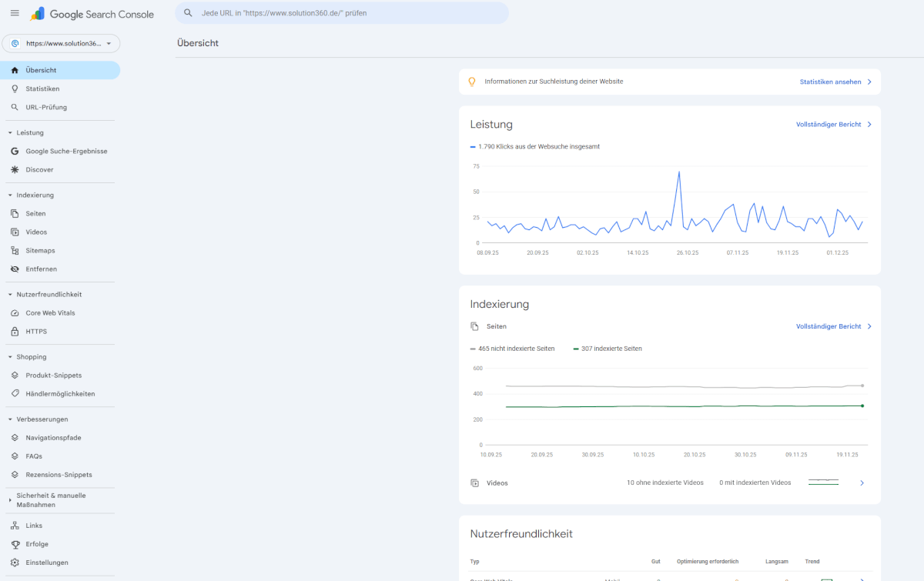This screenshot has height=581, width=924.
Task: Go to Google Suche-Ergebnisse
Action: click(x=66, y=152)
